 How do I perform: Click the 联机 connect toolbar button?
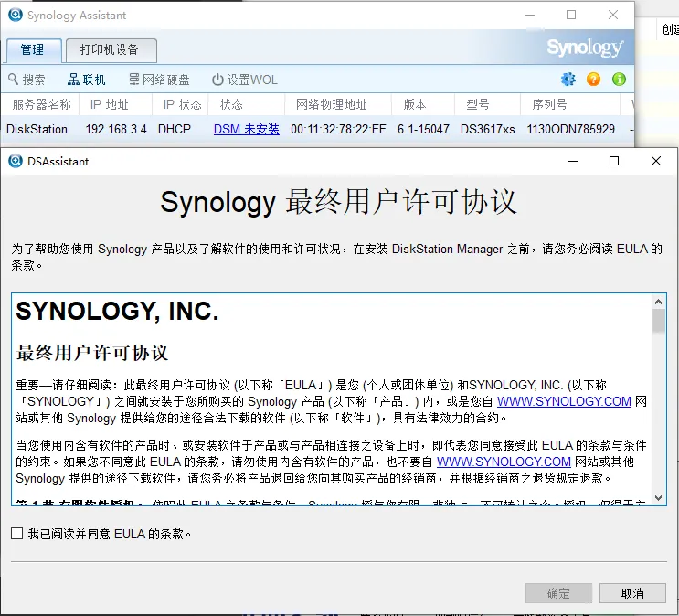pos(87,80)
